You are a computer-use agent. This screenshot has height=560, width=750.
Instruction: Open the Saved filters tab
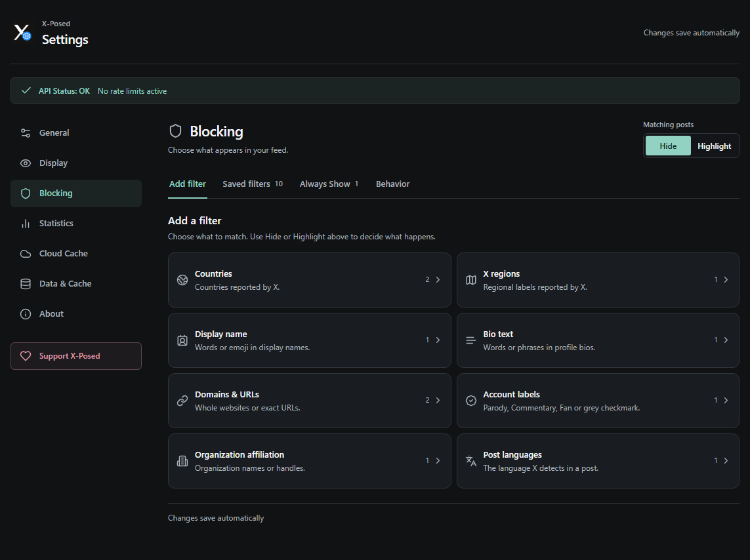pos(253,184)
